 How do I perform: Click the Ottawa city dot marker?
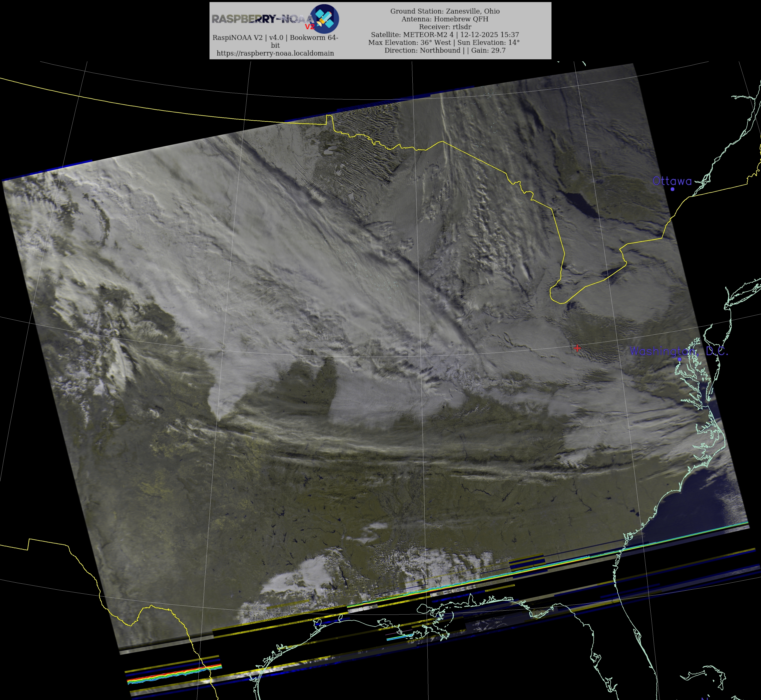[672, 189]
